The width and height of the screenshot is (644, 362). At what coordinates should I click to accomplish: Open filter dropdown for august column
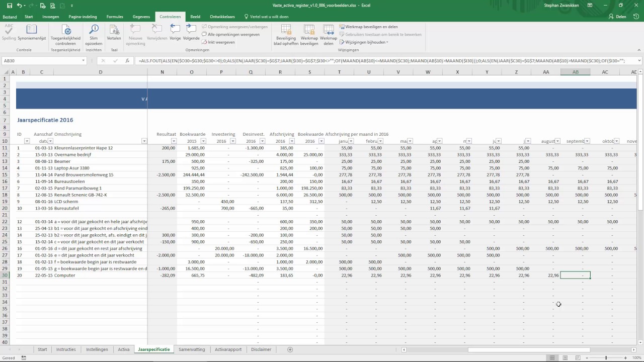click(x=557, y=141)
